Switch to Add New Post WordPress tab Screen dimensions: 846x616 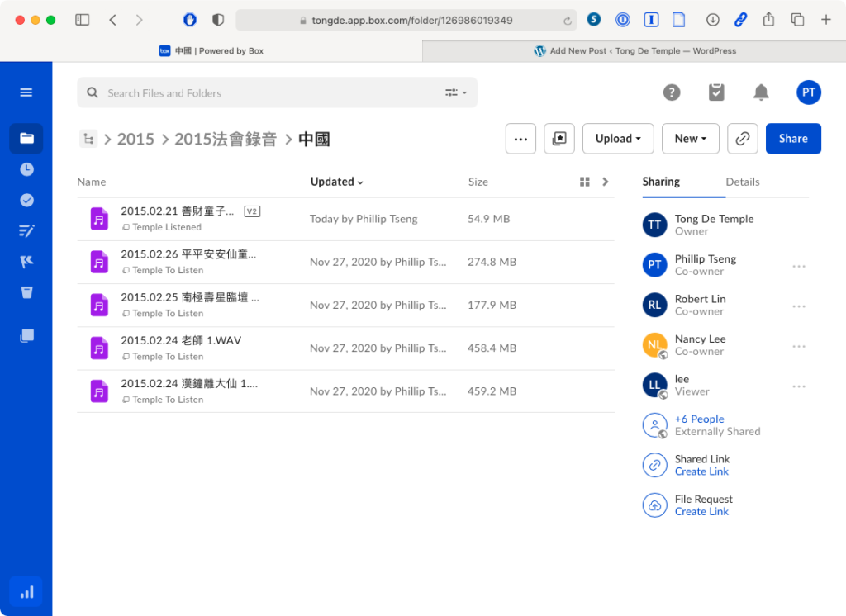[634, 50]
